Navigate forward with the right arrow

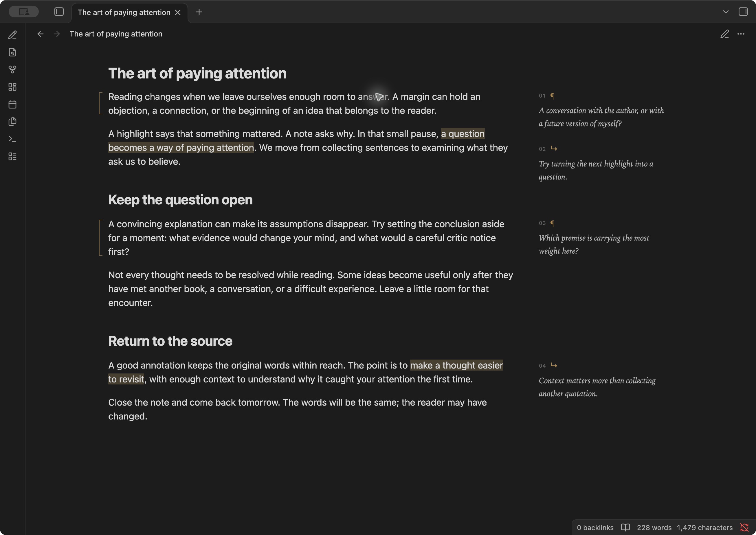pos(57,34)
